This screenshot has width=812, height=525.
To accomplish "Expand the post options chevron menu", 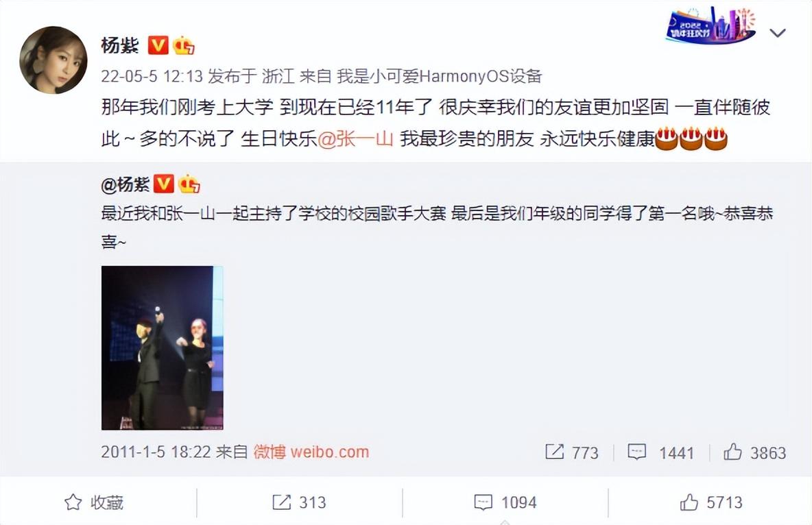I will (x=777, y=33).
